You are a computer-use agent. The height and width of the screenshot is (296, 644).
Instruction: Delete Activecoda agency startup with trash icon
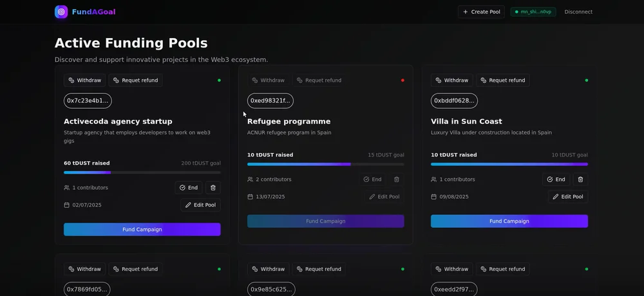point(213,188)
